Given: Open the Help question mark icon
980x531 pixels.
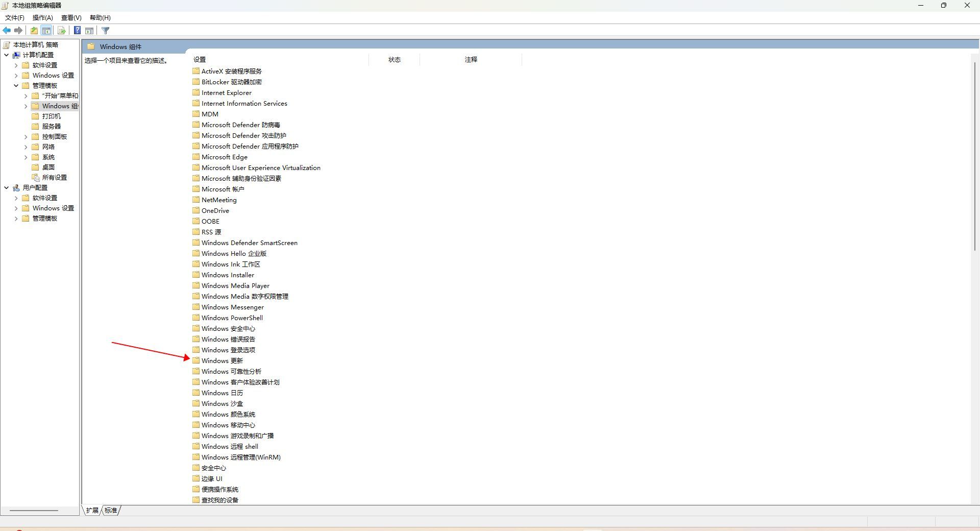Looking at the screenshot, I should 77,31.
